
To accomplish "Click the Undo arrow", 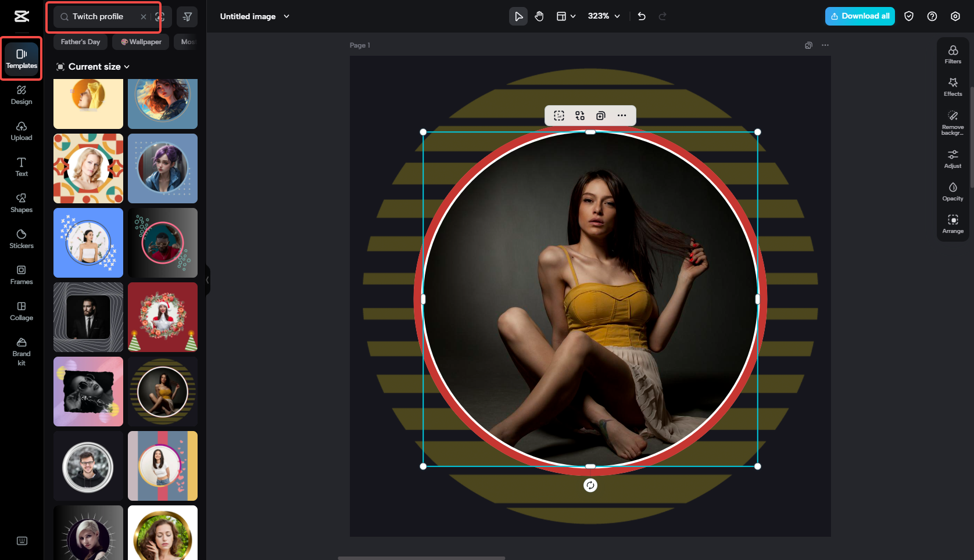I will pos(642,16).
